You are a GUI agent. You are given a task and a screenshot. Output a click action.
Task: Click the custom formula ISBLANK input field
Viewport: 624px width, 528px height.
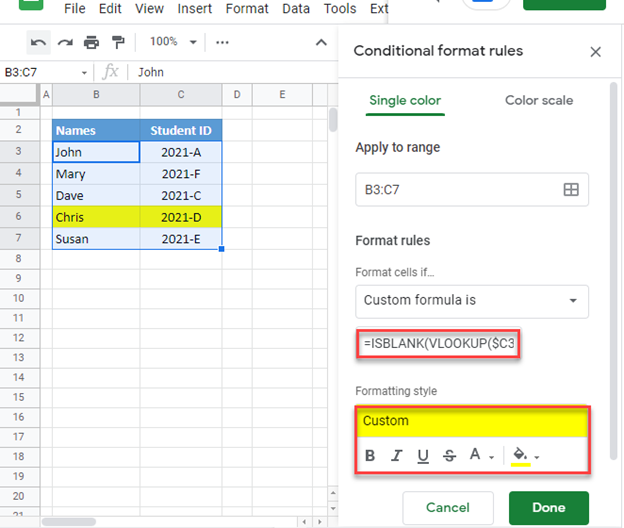[438, 343]
